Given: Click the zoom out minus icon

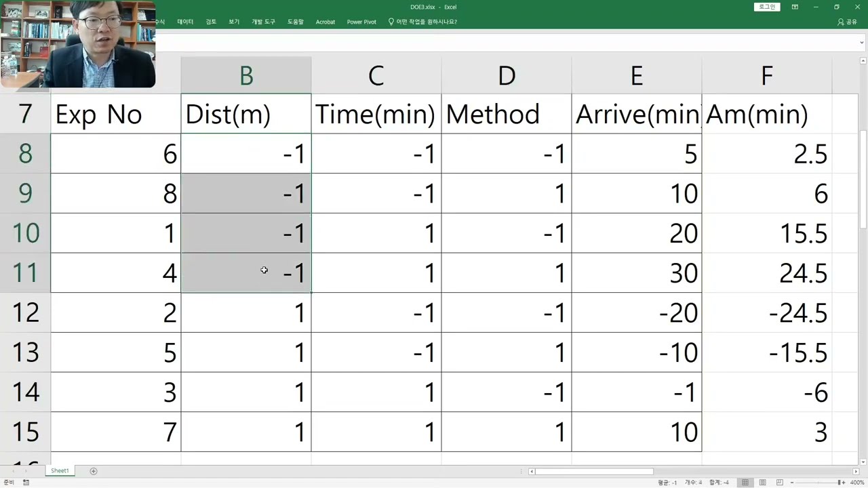Looking at the screenshot, I should pos(792,483).
